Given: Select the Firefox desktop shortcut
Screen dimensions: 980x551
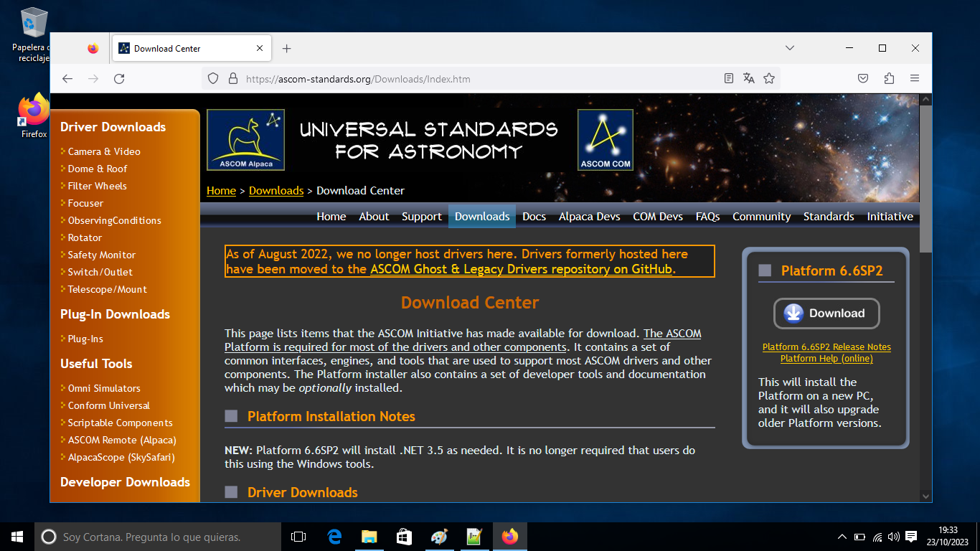Looking at the screenshot, I should point(34,116).
